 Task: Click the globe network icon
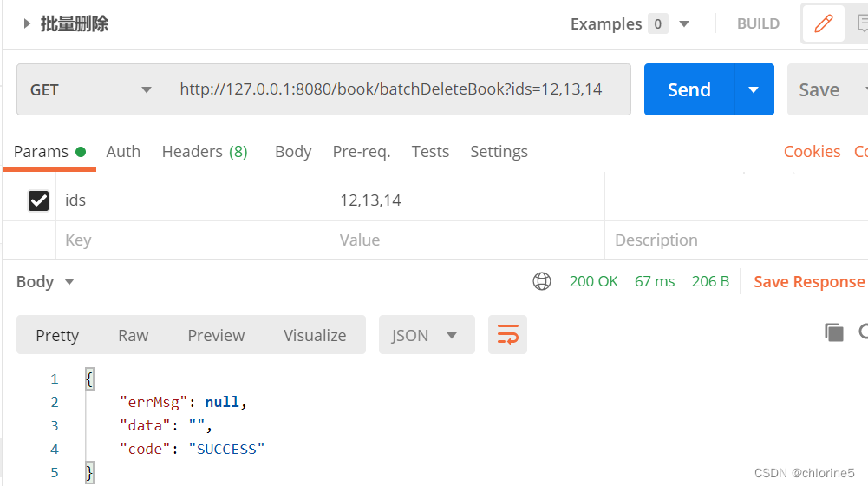pos(542,281)
